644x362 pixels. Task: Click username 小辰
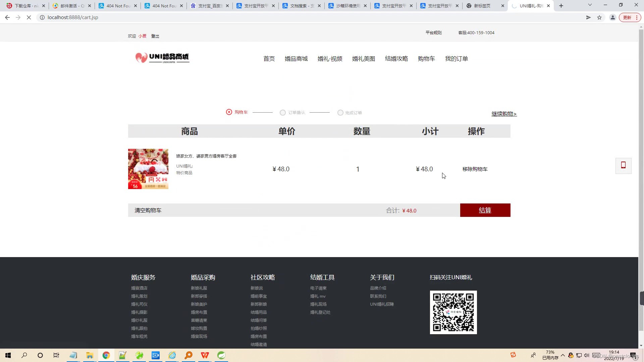click(x=142, y=36)
